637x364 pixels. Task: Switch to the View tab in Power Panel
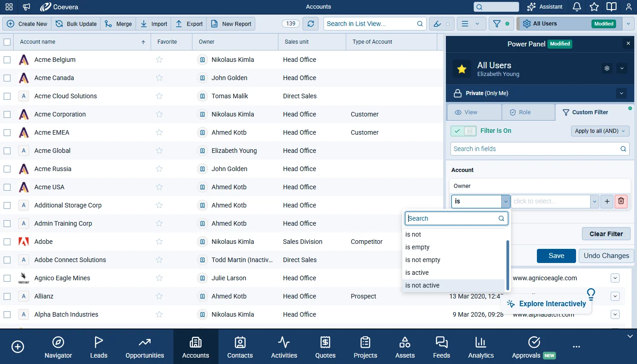pos(474,112)
